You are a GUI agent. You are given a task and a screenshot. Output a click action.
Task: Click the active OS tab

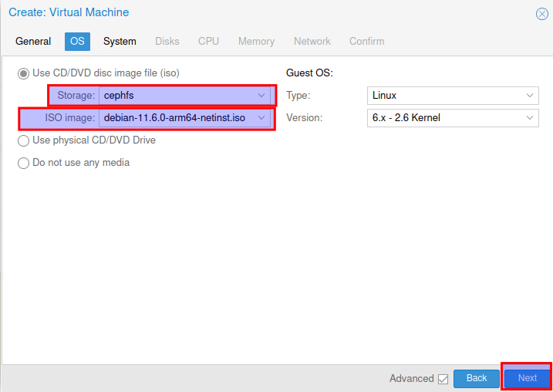(x=77, y=41)
